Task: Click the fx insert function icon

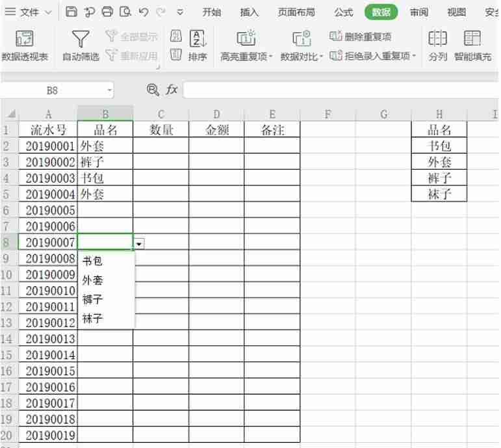Action: click(172, 90)
